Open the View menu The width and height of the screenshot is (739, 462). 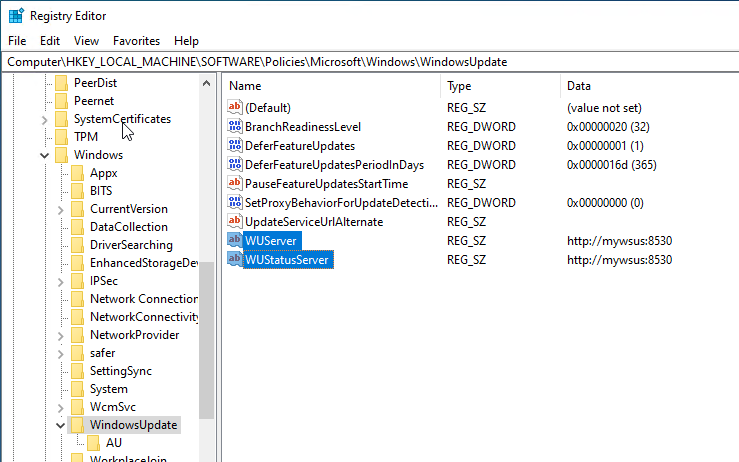click(x=86, y=41)
